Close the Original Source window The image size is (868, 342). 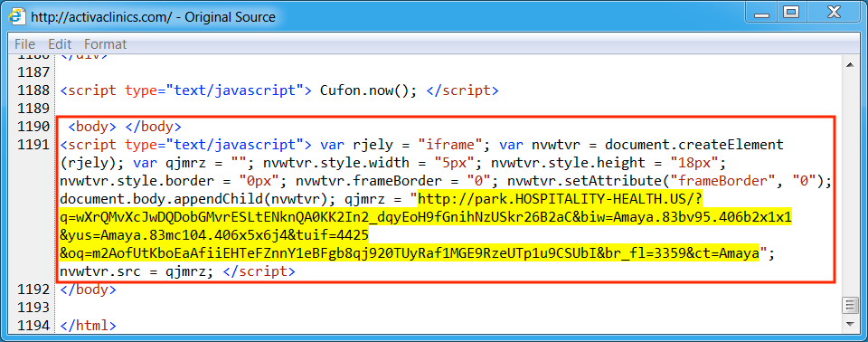pyautogui.click(x=835, y=13)
